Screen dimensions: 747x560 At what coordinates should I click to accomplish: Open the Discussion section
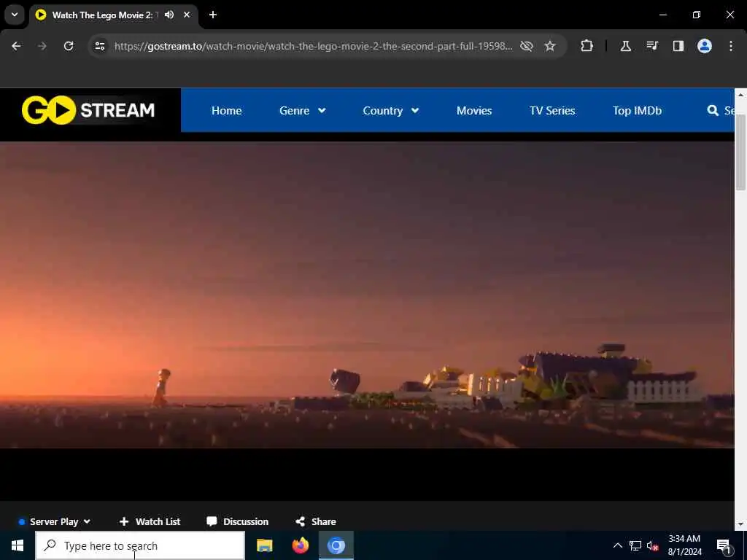tap(237, 521)
